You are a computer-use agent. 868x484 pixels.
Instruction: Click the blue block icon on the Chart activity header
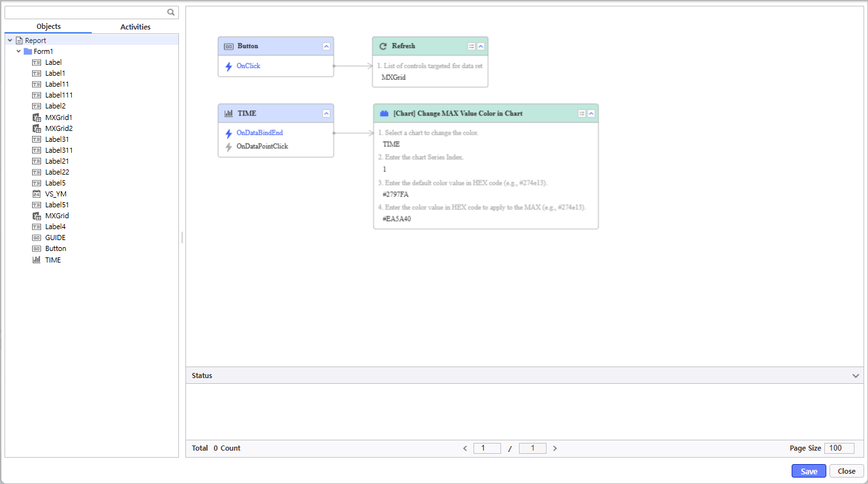tap(384, 114)
